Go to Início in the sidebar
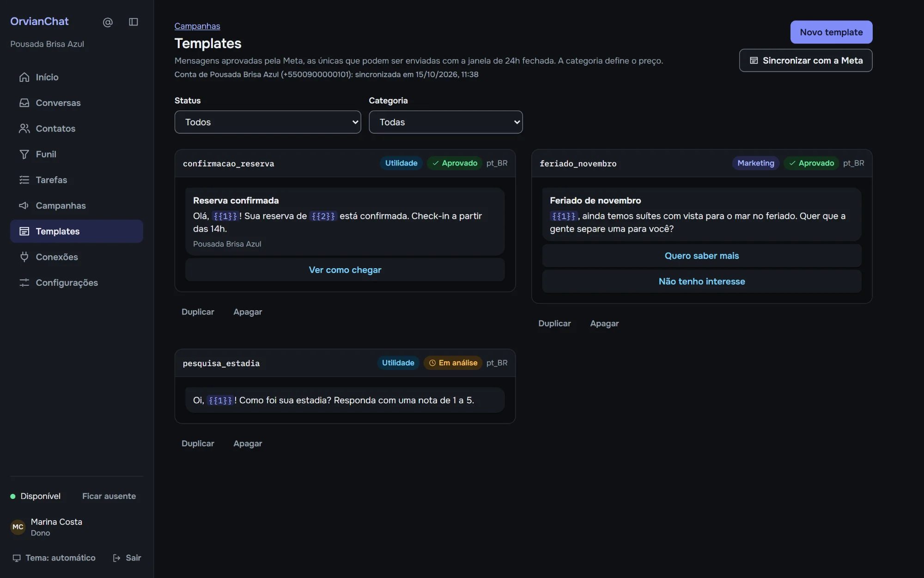Viewport: 924px width, 578px height. pos(77,77)
